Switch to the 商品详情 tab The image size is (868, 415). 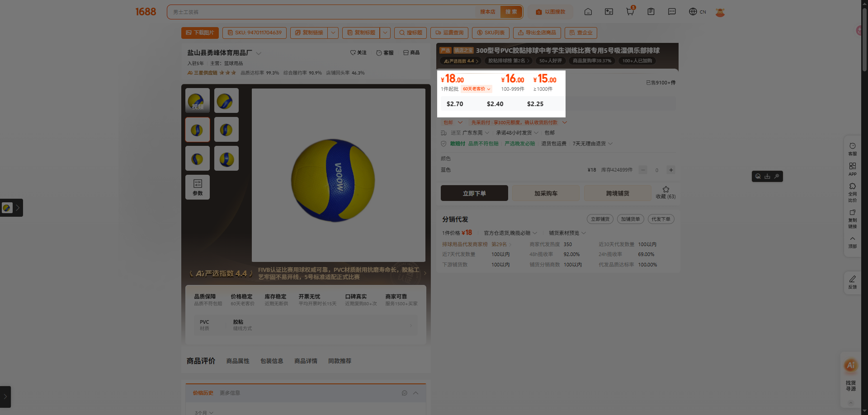[306, 361]
